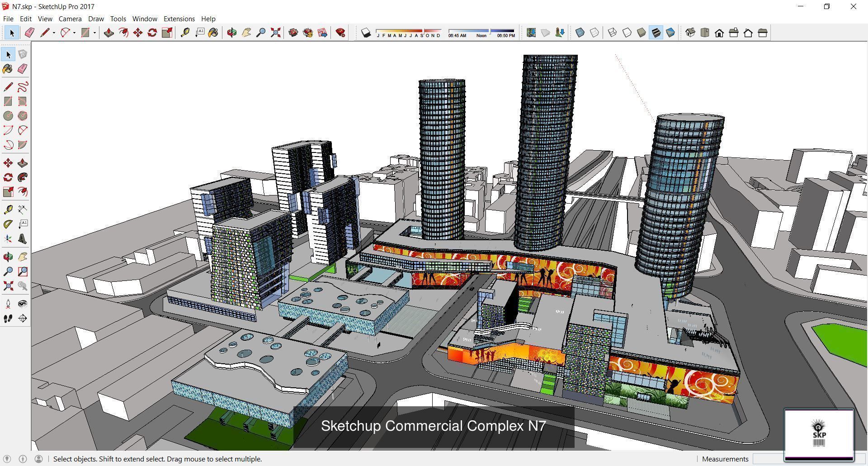The height and width of the screenshot is (466, 868).
Task: Click the shadow time-of-day slider
Action: click(x=481, y=33)
